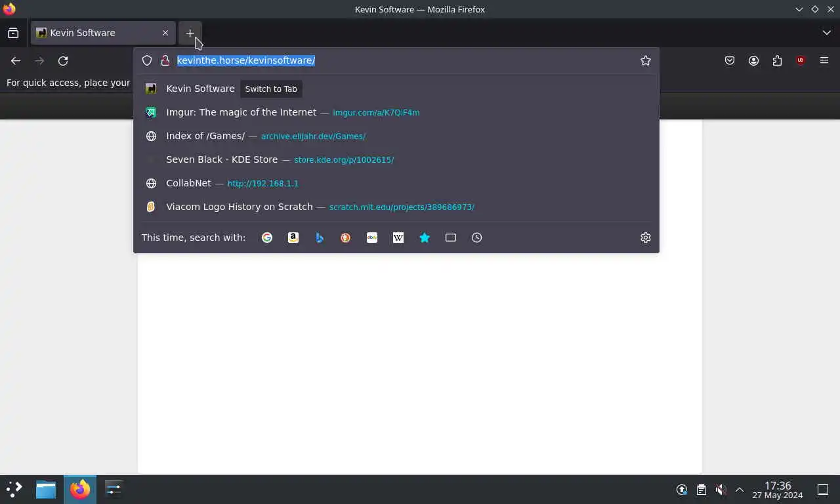
Task: Search this time with Google
Action: 267,238
